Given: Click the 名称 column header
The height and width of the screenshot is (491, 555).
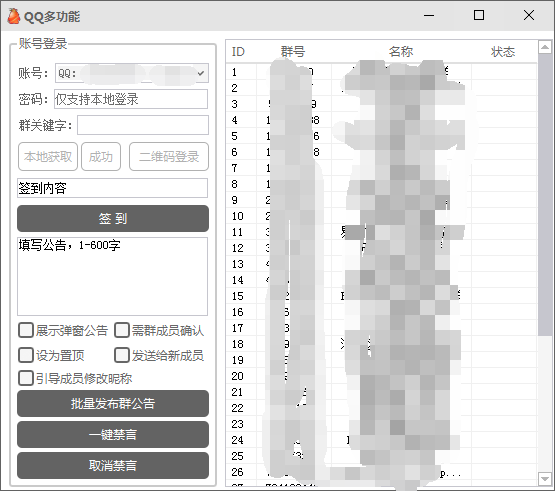Looking at the screenshot, I should coord(401,52).
